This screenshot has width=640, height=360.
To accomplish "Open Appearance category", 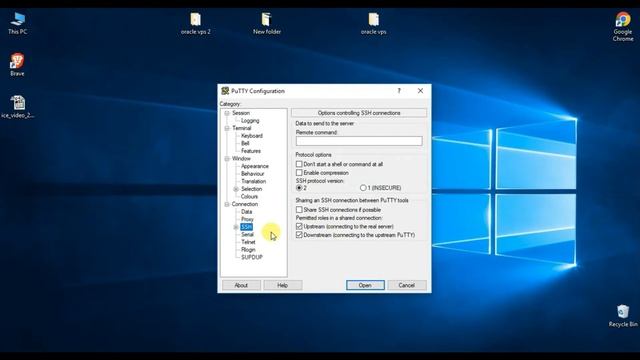I will pos(255,166).
